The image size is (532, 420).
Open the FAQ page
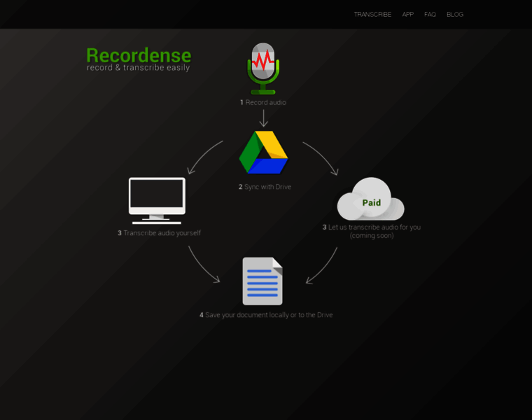point(430,14)
